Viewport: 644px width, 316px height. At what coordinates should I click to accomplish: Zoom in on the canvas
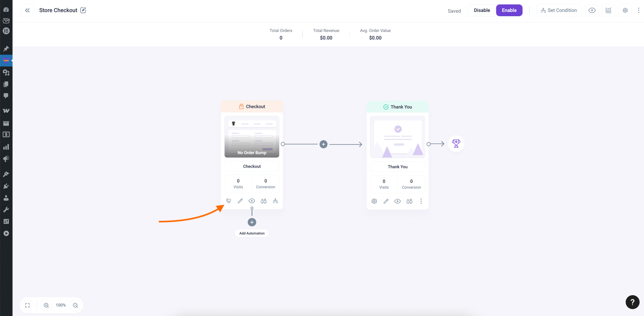[x=46, y=305]
